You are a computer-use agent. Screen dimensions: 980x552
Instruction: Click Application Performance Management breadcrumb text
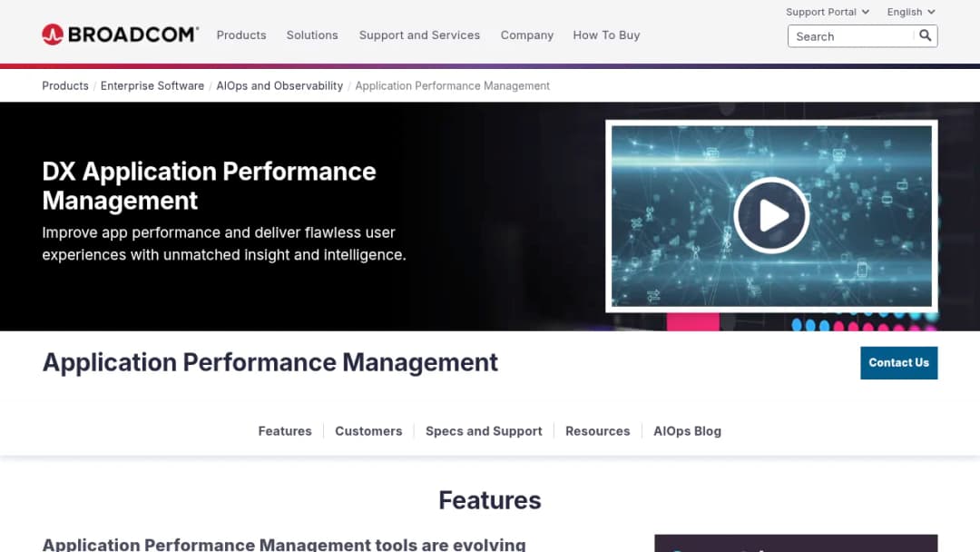pyautogui.click(x=453, y=85)
